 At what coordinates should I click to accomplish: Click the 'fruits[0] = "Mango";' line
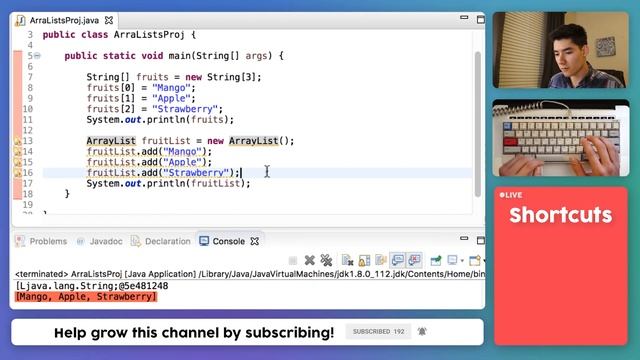(x=141, y=88)
